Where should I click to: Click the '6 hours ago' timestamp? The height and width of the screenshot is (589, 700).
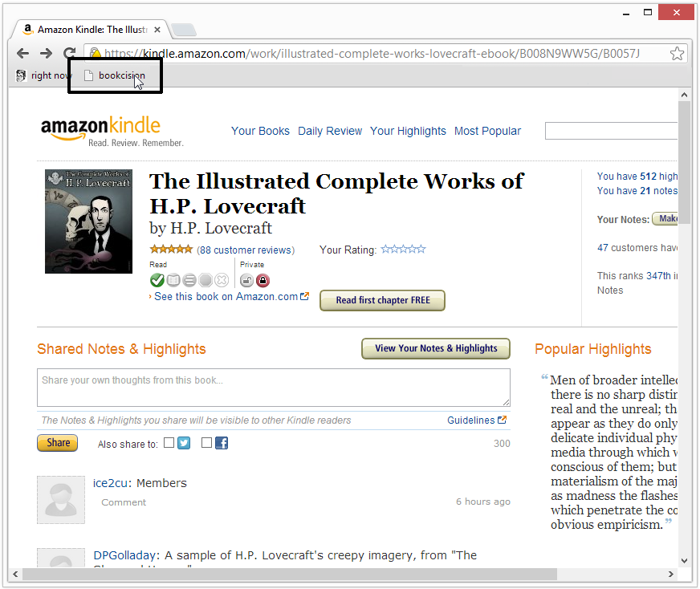pyautogui.click(x=483, y=502)
